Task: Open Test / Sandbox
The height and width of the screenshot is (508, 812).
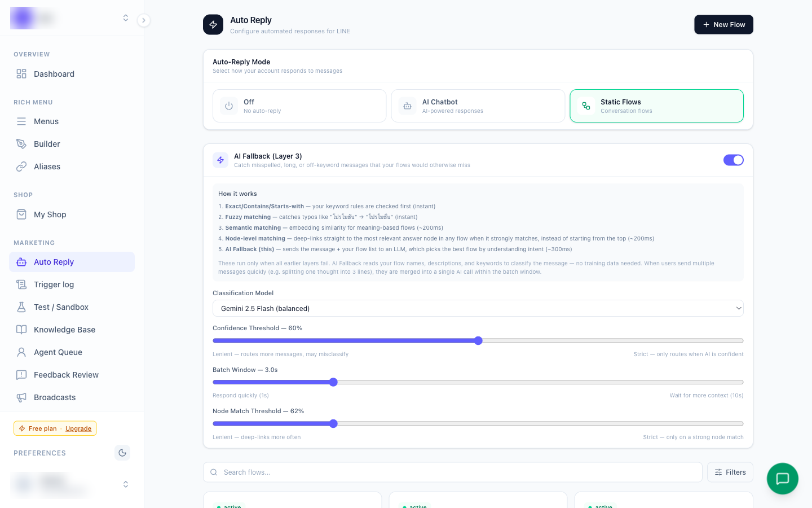Action: (x=72, y=307)
